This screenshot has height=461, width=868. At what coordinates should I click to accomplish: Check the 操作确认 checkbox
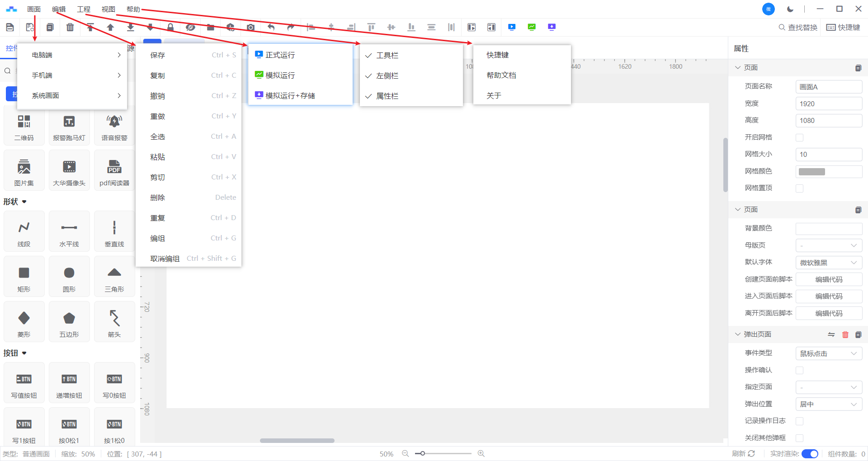click(x=799, y=370)
